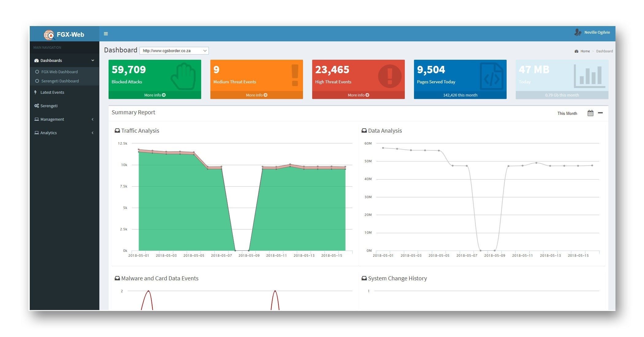Toggle the hamburger sidebar menu icon
This screenshot has width=644, height=337.
(x=106, y=34)
